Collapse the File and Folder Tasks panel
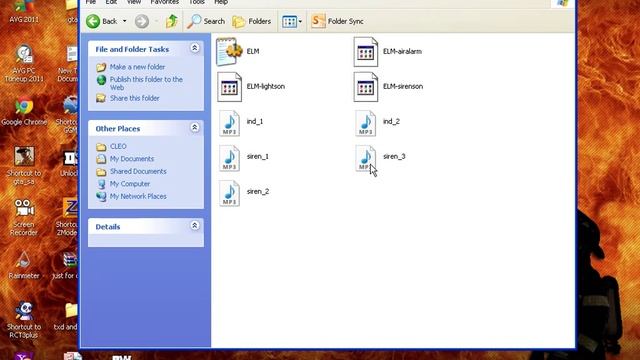This screenshot has width=640, height=360. [195, 48]
